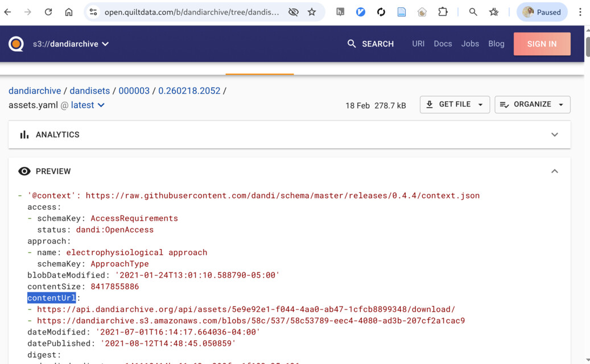The width and height of the screenshot is (590, 364).
Task: Click the dateModified timestamp value
Action: point(178,332)
